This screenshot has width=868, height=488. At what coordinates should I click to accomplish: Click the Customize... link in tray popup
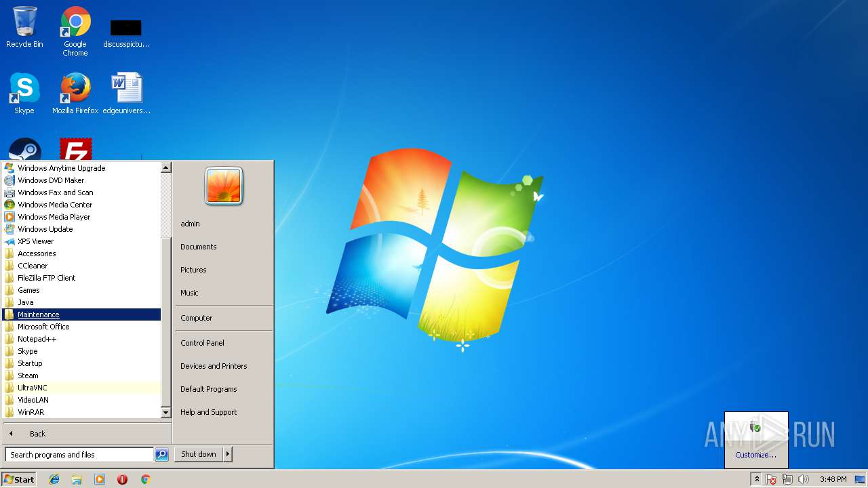click(756, 455)
